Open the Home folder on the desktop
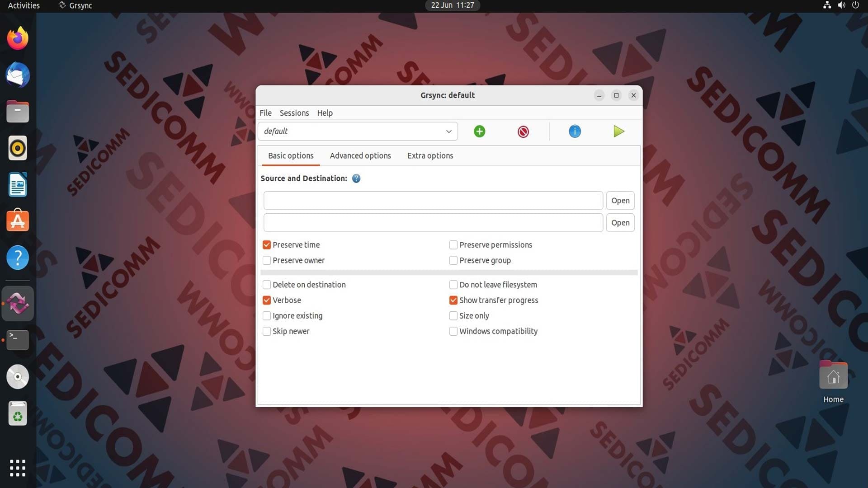The image size is (868, 488). [833, 382]
